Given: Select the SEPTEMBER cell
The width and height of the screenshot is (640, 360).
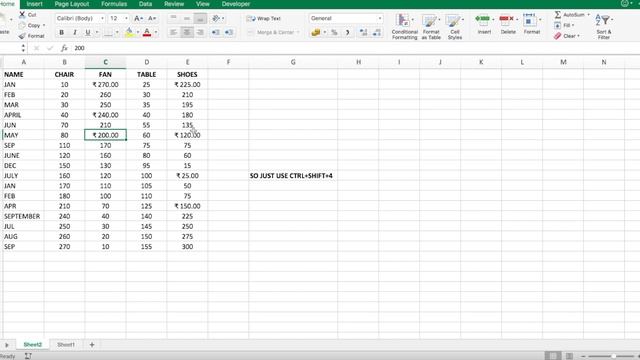Looking at the screenshot, I should point(22,216).
